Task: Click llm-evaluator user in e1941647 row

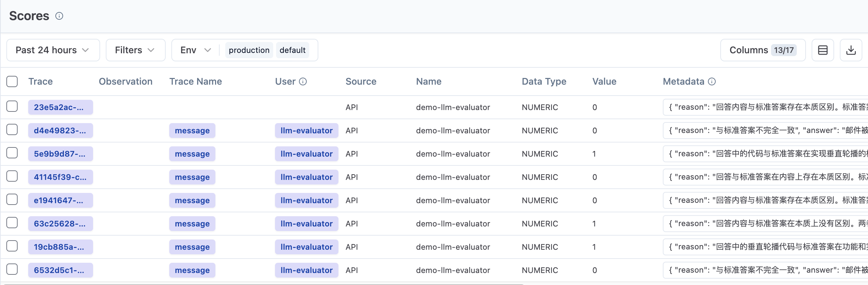Action: coord(306,200)
